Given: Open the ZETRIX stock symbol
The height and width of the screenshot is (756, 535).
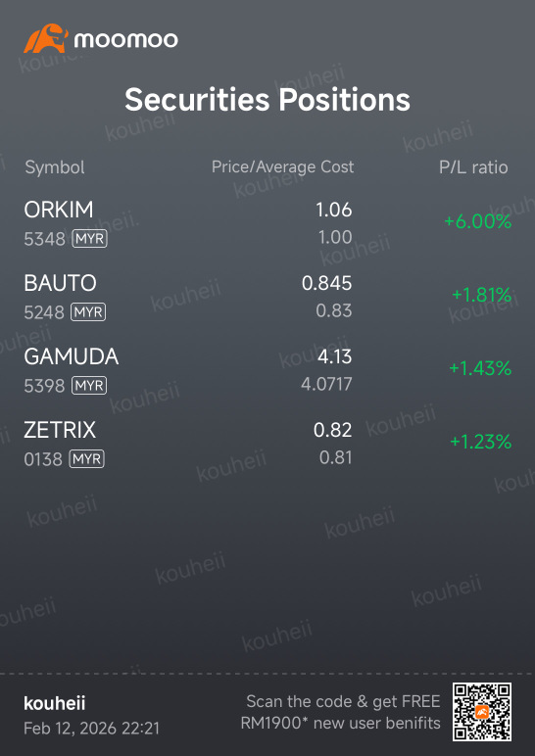Looking at the screenshot, I should [x=60, y=430].
